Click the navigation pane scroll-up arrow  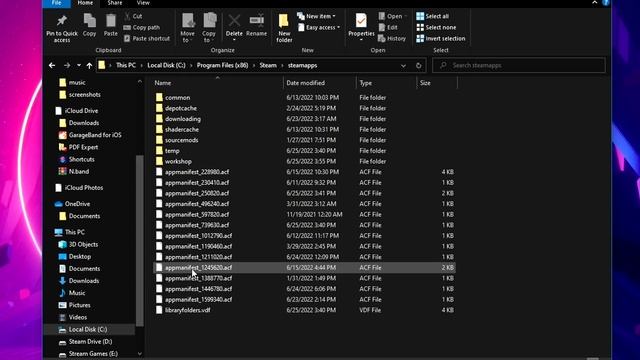(x=140, y=81)
